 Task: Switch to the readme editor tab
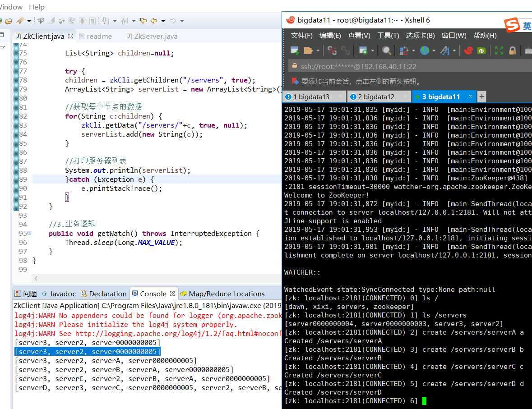96,36
